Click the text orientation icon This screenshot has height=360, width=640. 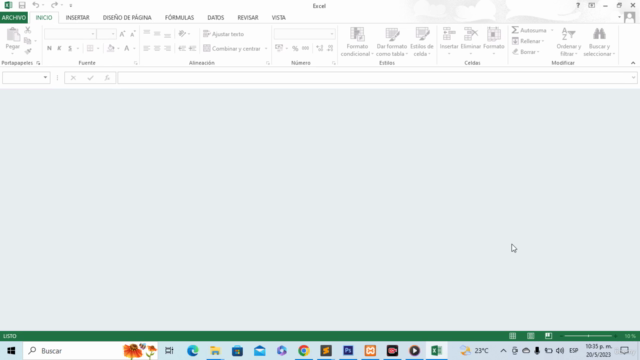tap(182, 34)
